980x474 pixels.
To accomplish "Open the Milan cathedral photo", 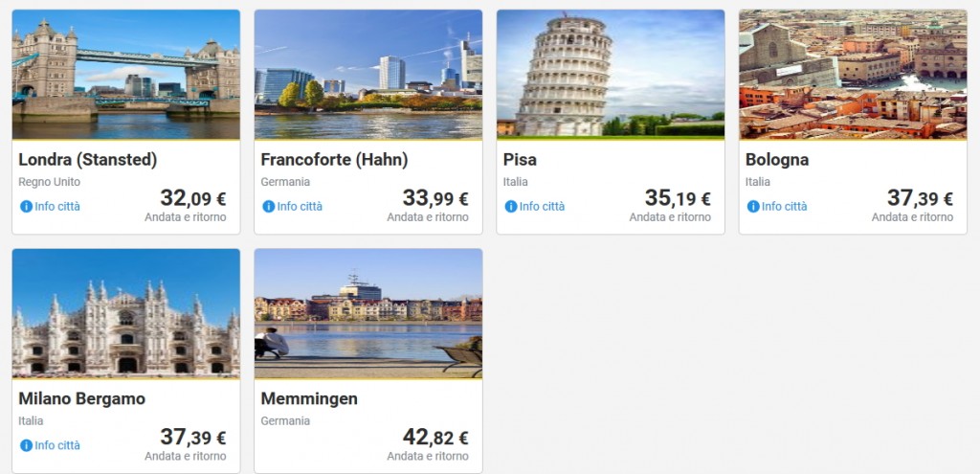I will [x=125, y=313].
